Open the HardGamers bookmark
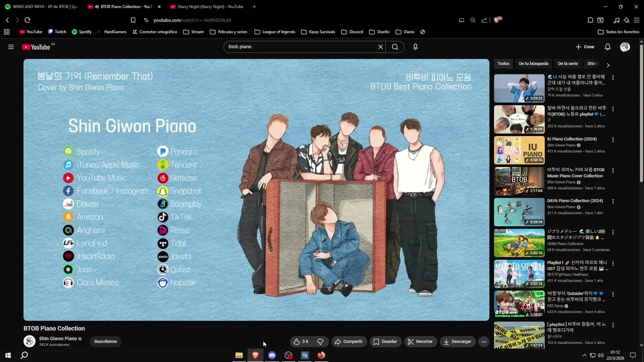The image size is (644, 362). pos(111,32)
